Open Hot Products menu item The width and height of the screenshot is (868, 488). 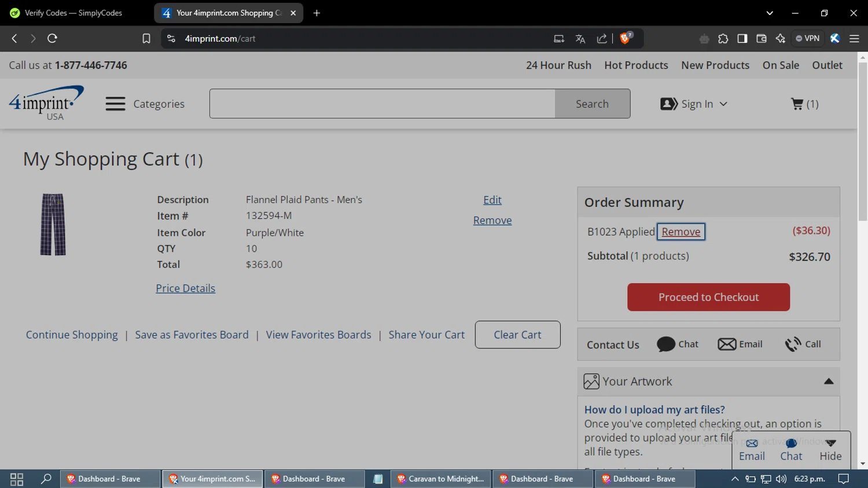click(x=636, y=65)
